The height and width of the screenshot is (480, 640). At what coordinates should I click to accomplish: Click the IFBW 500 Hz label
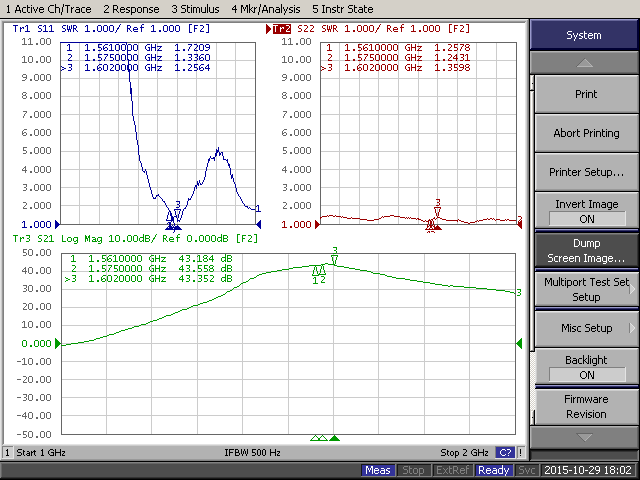tap(252, 453)
